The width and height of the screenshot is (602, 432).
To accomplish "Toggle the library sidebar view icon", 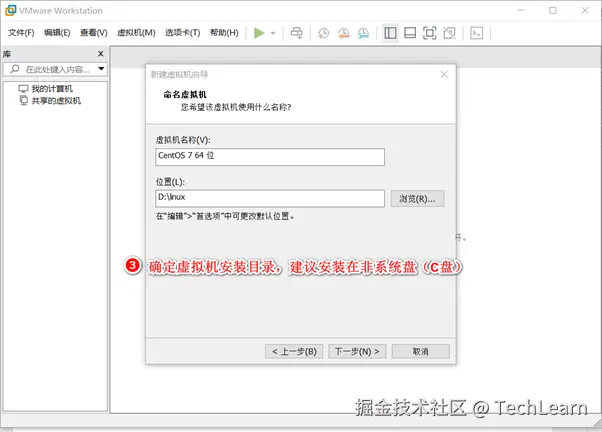I will coord(390,33).
